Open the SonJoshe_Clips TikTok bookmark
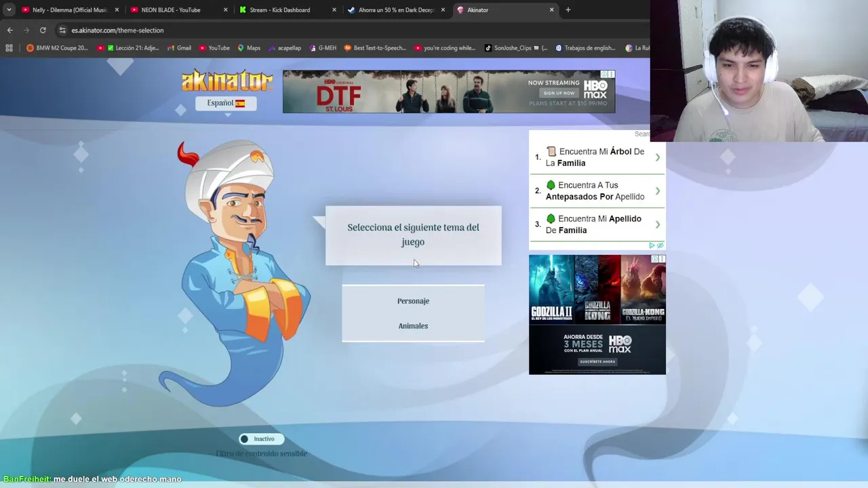Screen dimensions: 868x488 pyautogui.click(x=516, y=48)
